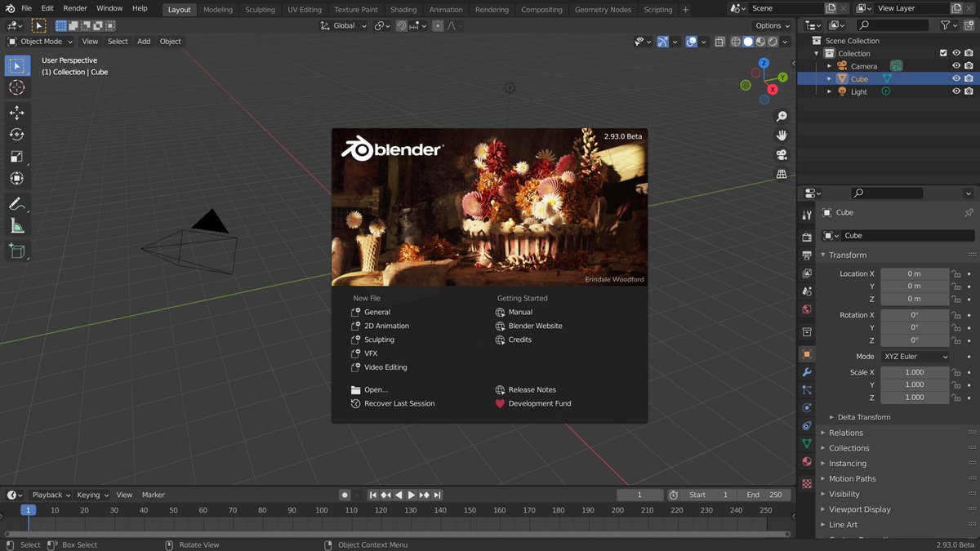980x551 pixels.
Task: Select the Rotate tool
Action: [16, 135]
